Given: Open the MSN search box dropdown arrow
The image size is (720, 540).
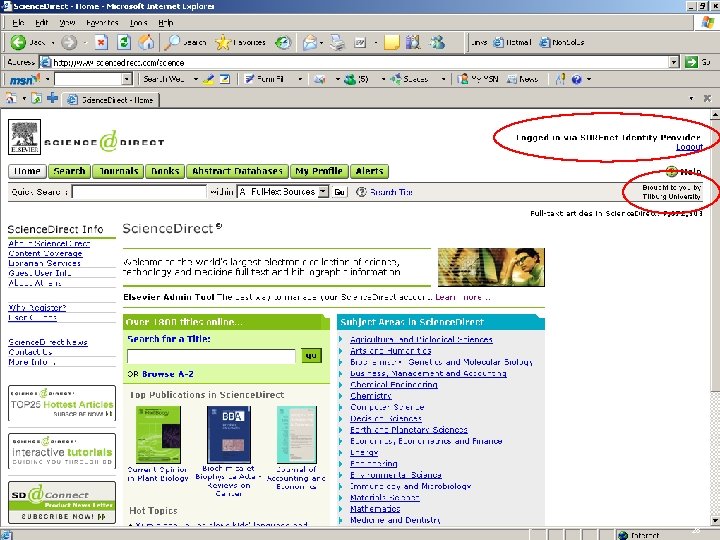Looking at the screenshot, I should [x=127, y=79].
